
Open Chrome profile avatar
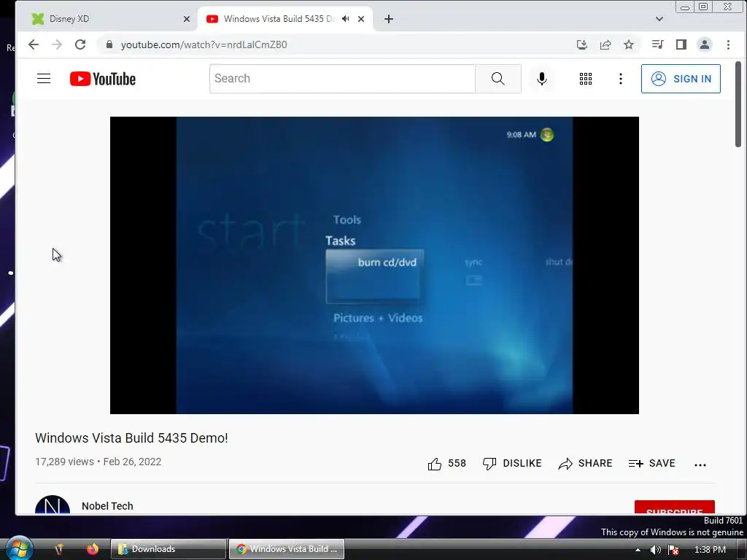point(705,44)
